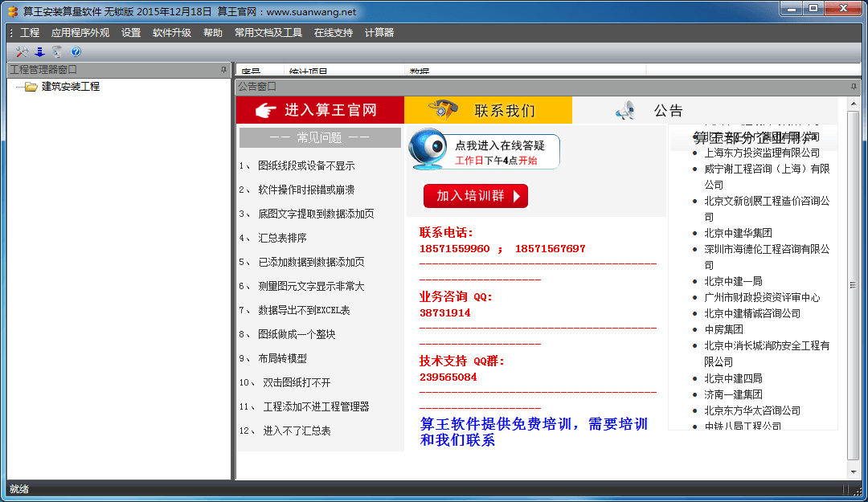The width and height of the screenshot is (868, 502).
Task: Open the 帮助 menu
Action: [x=212, y=33]
